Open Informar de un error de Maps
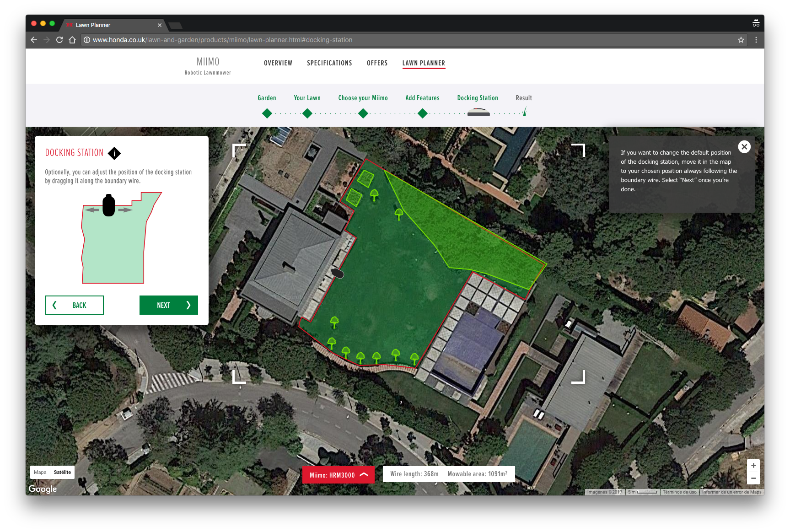Image resolution: width=790 pixels, height=532 pixels. click(731, 492)
